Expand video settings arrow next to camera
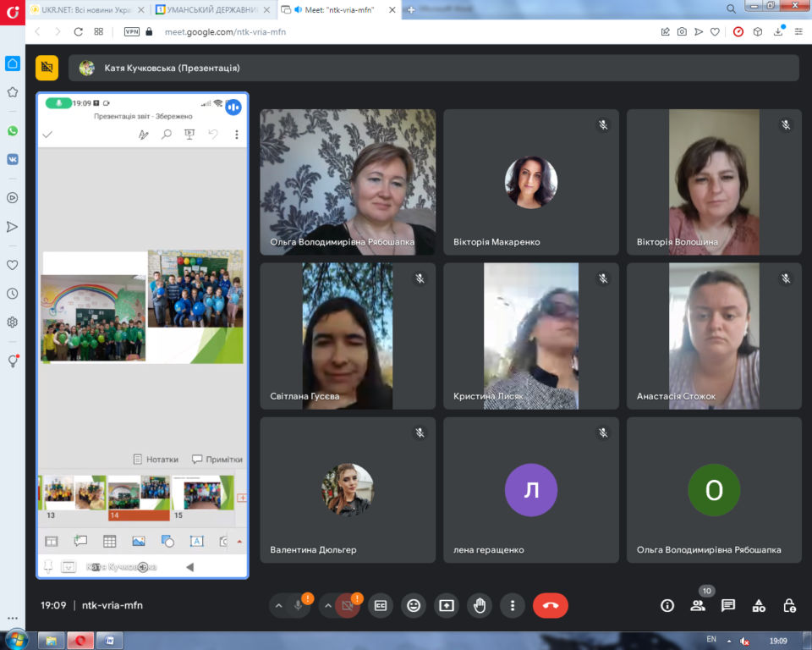The height and width of the screenshot is (650, 812). pyautogui.click(x=328, y=605)
